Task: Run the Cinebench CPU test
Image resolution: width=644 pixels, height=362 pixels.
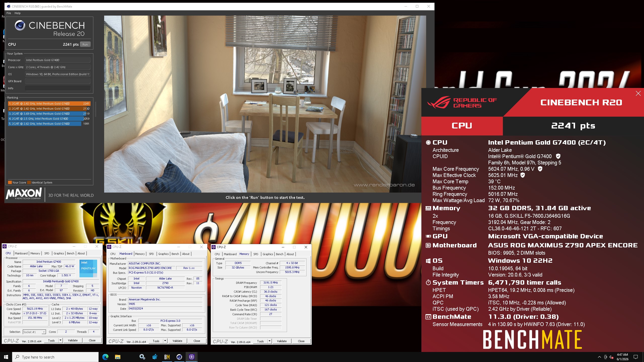Action: tap(85, 44)
